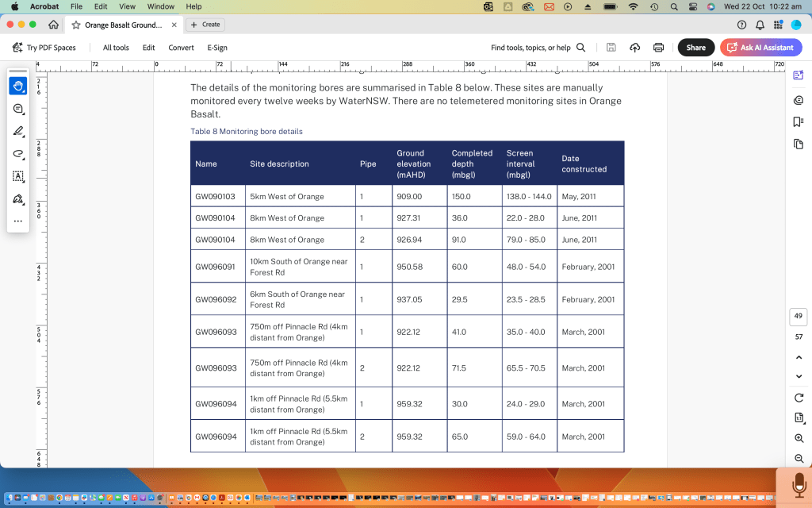Click the Share button
812x508 pixels.
[x=695, y=48]
